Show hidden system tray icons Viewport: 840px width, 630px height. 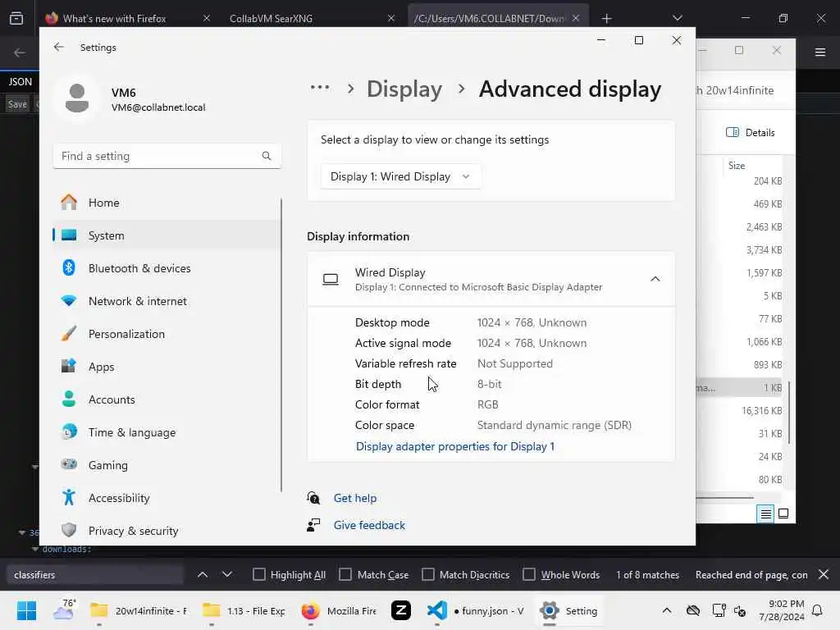click(666, 610)
